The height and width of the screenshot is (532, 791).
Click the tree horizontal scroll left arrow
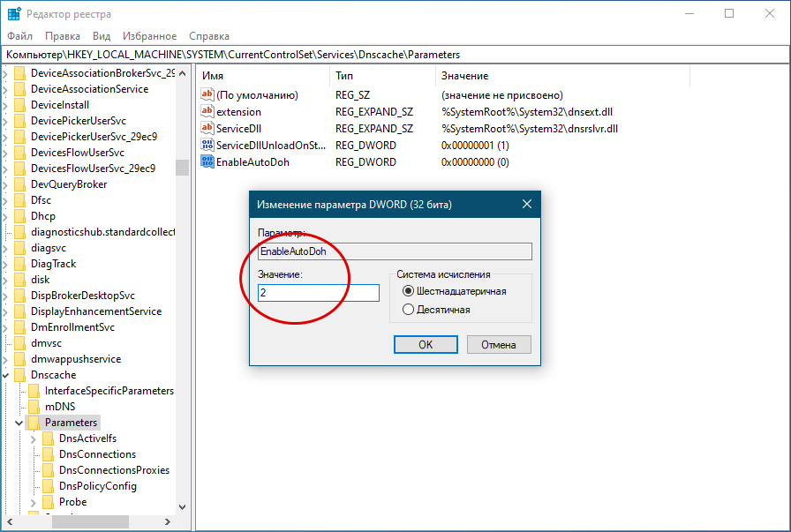(10, 522)
